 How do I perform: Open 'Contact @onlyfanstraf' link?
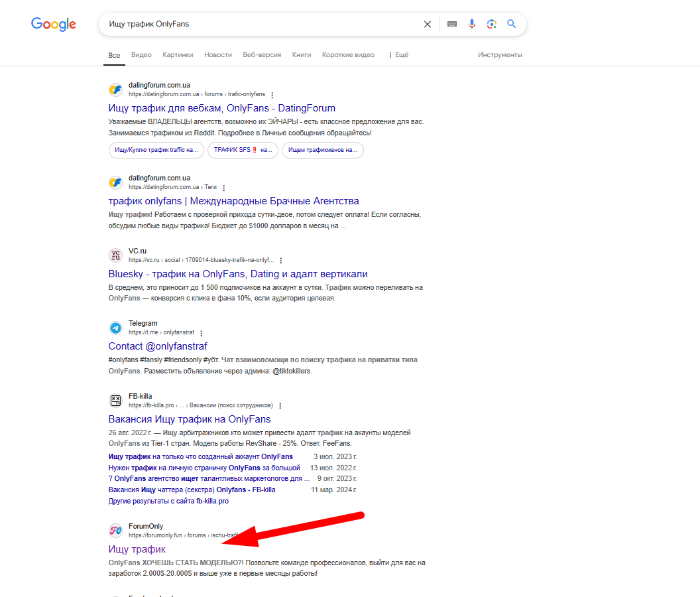pyautogui.click(x=158, y=346)
